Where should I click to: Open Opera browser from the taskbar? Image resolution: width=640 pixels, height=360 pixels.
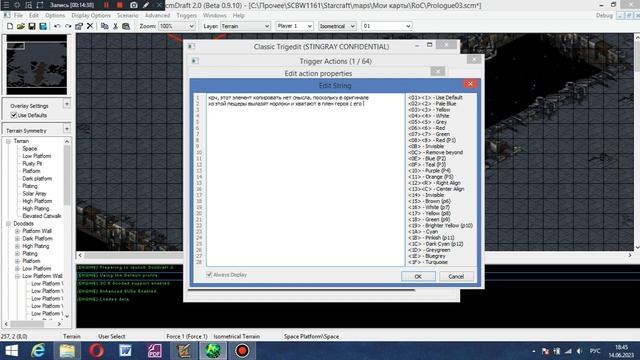(96, 351)
